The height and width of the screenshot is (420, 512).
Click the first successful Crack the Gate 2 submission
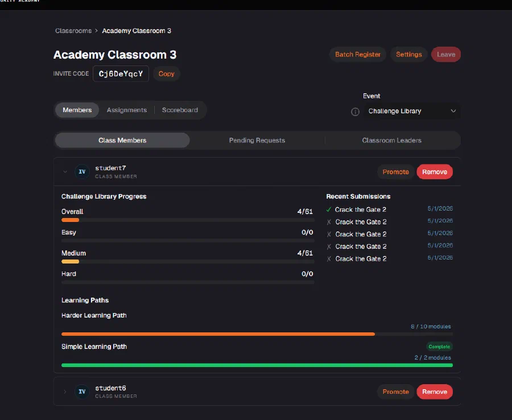tap(361, 209)
